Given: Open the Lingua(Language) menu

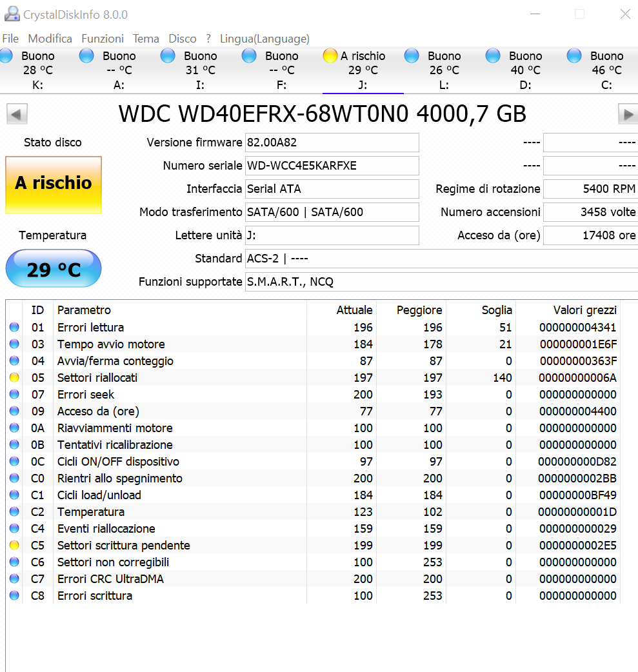Looking at the screenshot, I should click(264, 39).
